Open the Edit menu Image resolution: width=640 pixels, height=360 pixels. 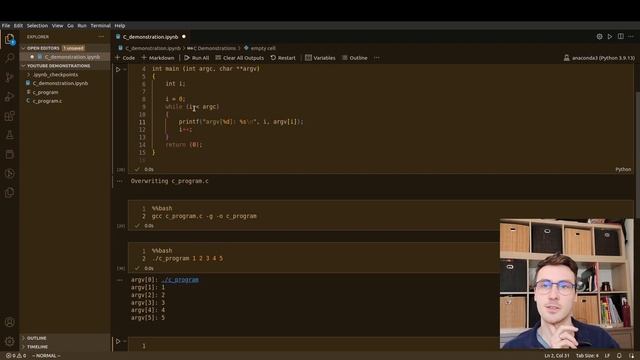(18, 25)
